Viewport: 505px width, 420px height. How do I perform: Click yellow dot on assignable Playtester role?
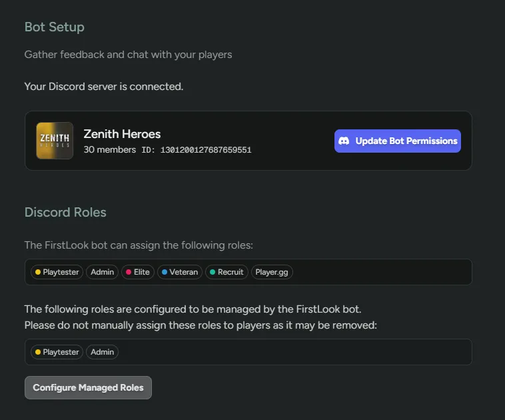pyautogui.click(x=38, y=272)
